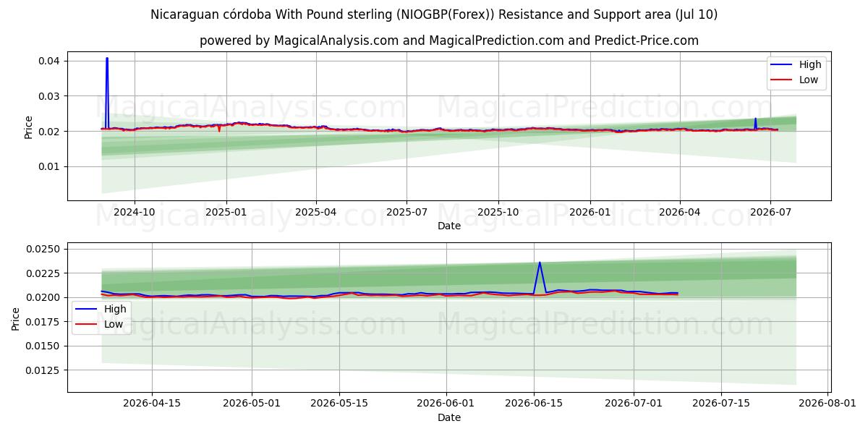Click the 'Date' axis label under the lower chart

click(448, 417)
